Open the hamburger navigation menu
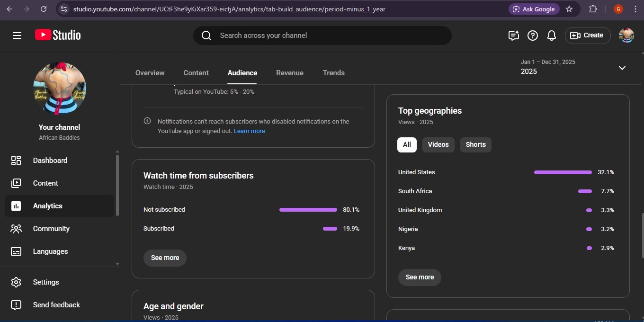 click(17, 36)
